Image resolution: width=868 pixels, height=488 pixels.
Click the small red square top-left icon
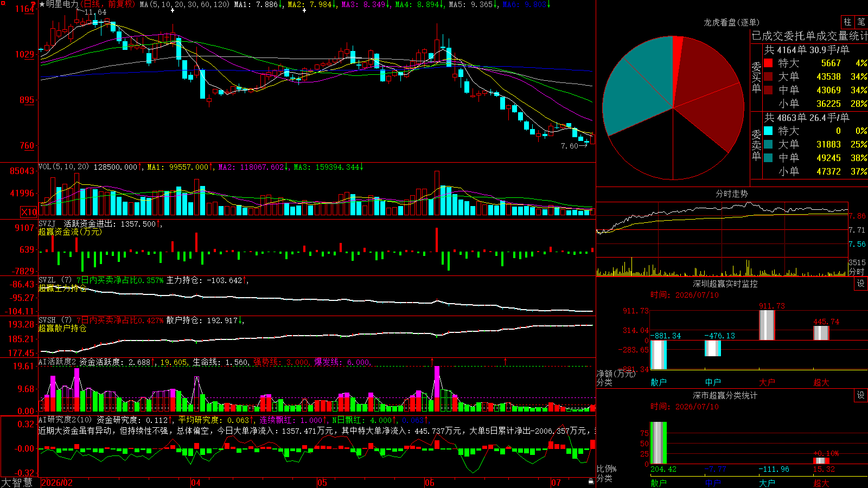(x=4, y=4)
